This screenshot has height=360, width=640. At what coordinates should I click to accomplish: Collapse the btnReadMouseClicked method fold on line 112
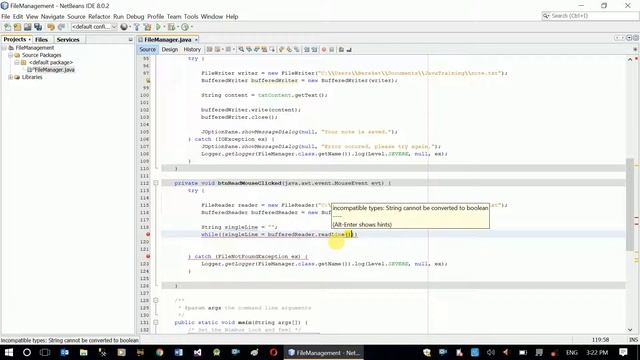pos(156,183)
